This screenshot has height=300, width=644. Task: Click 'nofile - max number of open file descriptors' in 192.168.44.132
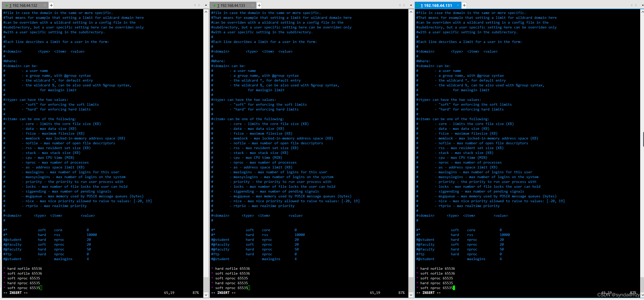click(70, 143)
